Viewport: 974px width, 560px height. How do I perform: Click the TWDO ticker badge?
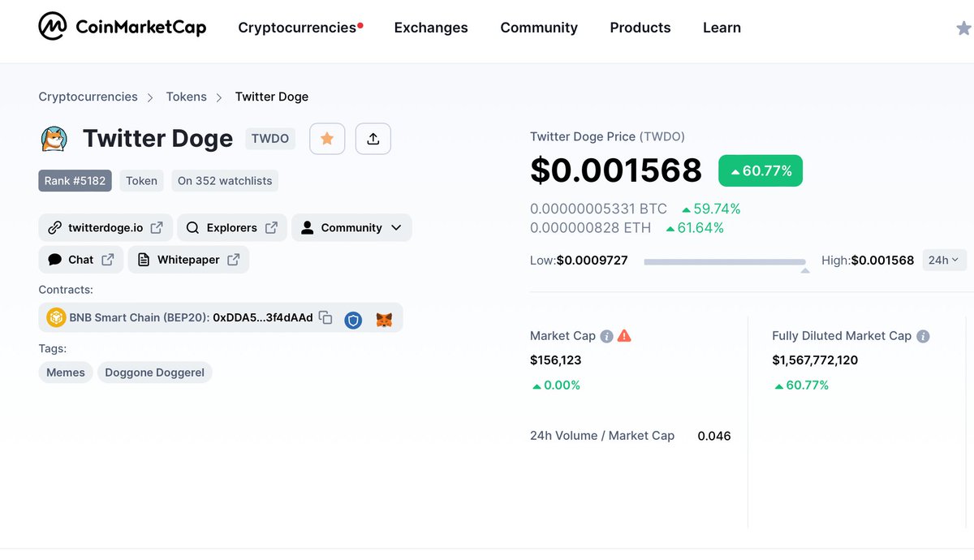(x=270, y=139)
